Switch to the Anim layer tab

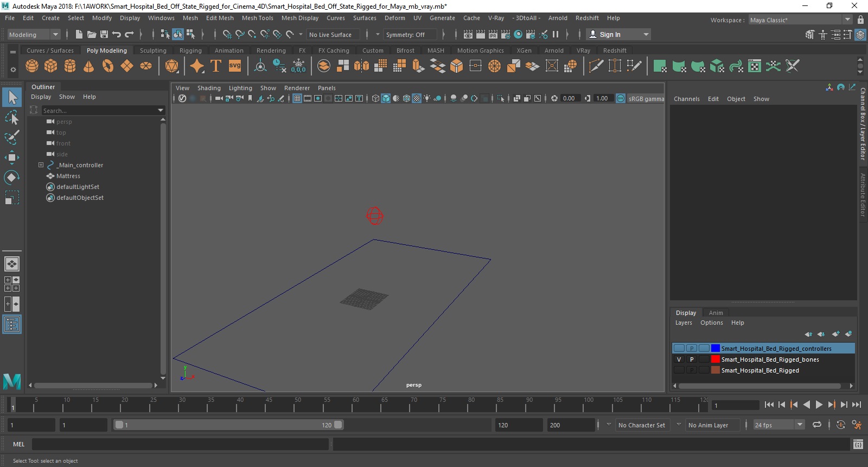click(x=716, y=313)
